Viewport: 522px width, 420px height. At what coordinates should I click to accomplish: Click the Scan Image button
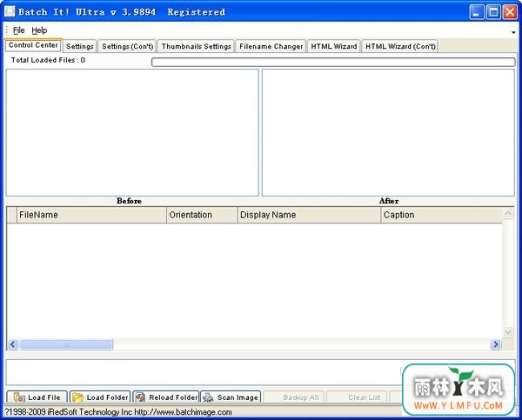(x=231, y=397)
